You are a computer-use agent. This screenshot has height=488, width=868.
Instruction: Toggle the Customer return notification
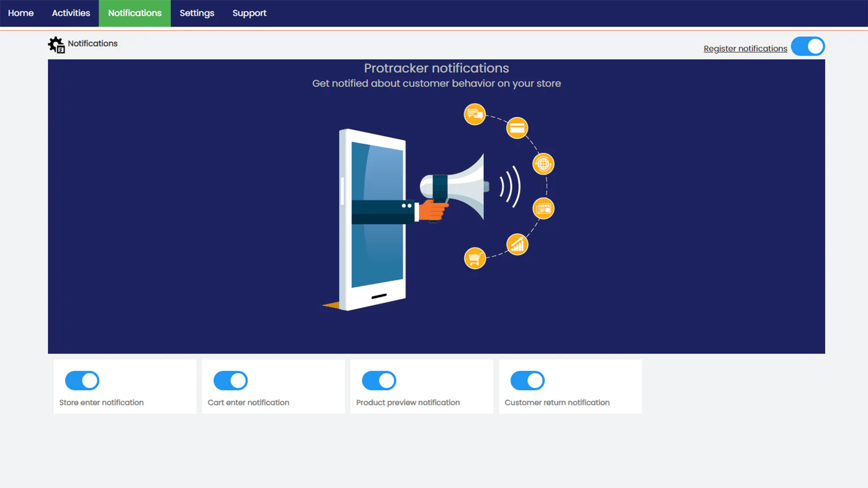pyautogui.click(x=527, y=381)
